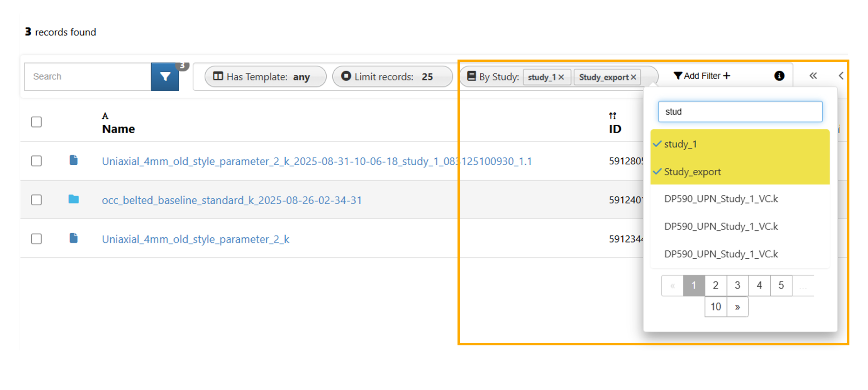
Task: Open the Limit records dropdown
Action: pyautogui.click(x=392, y=77)
